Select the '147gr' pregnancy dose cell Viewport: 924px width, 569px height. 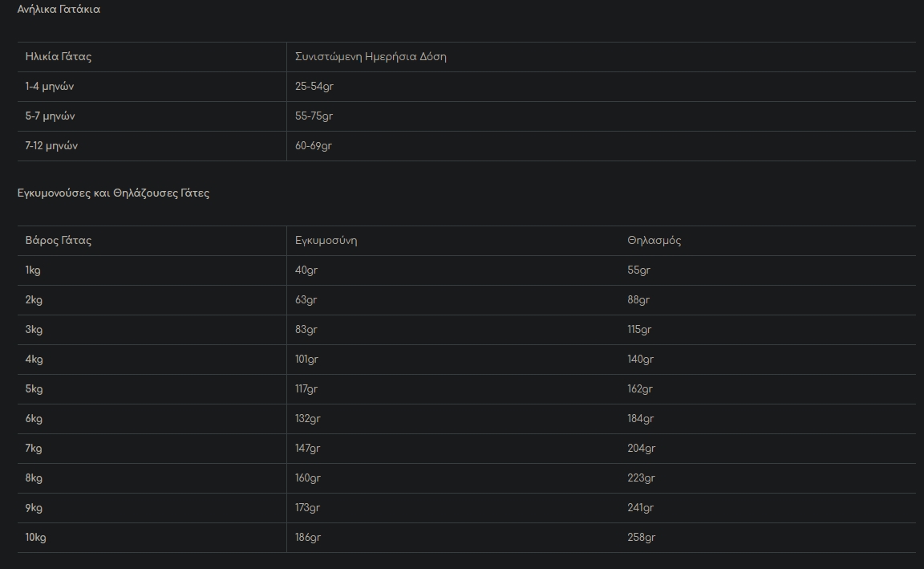click(x=308, y=449)
